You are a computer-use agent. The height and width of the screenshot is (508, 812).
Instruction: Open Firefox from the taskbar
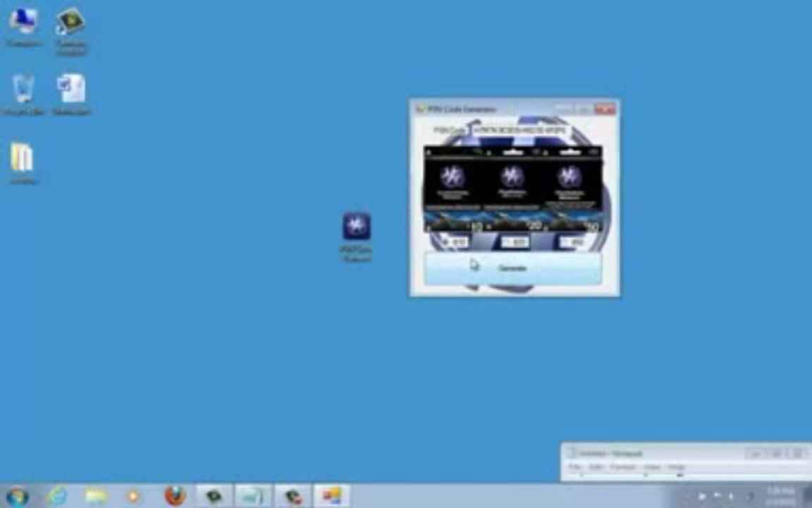175,496
